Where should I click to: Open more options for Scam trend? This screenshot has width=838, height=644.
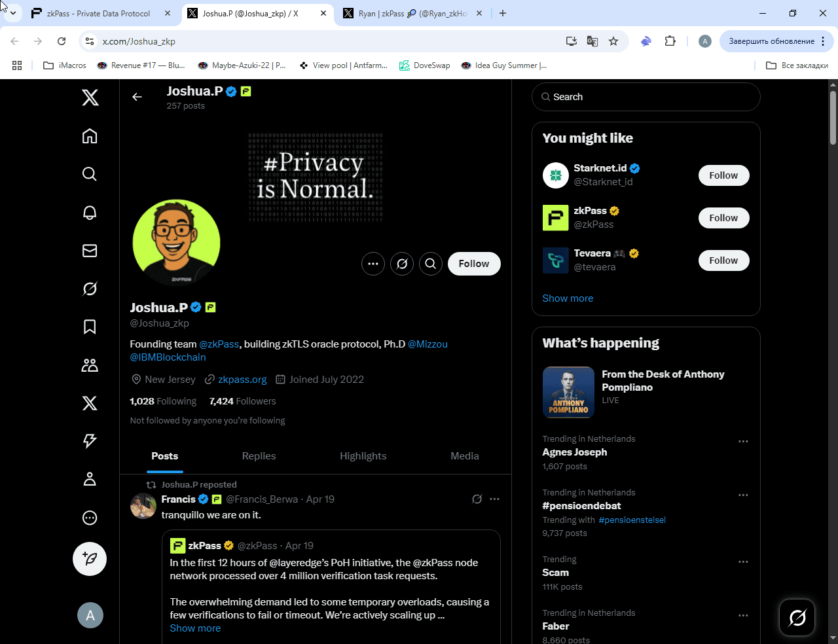point(743,562)
